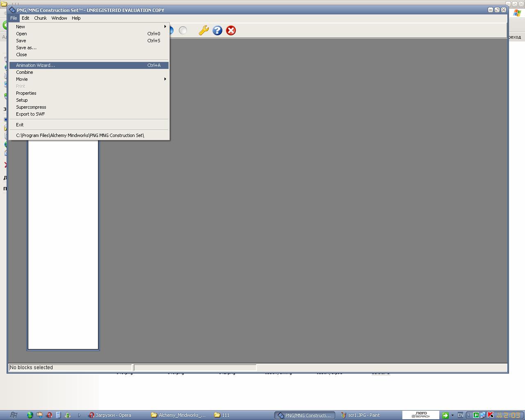
Task: Select Supercompress menu entry
Action: click(x=89, y=107)
